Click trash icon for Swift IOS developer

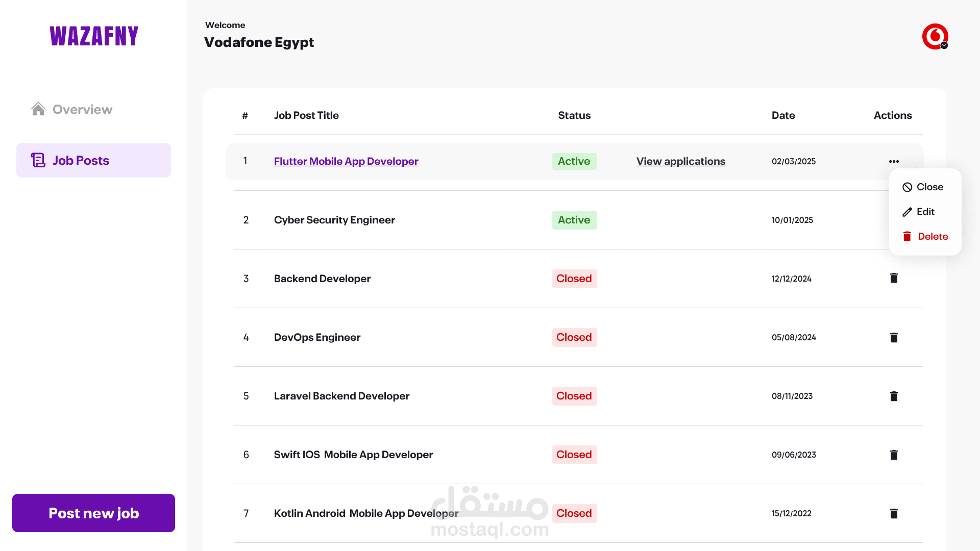tap(894, 455)
